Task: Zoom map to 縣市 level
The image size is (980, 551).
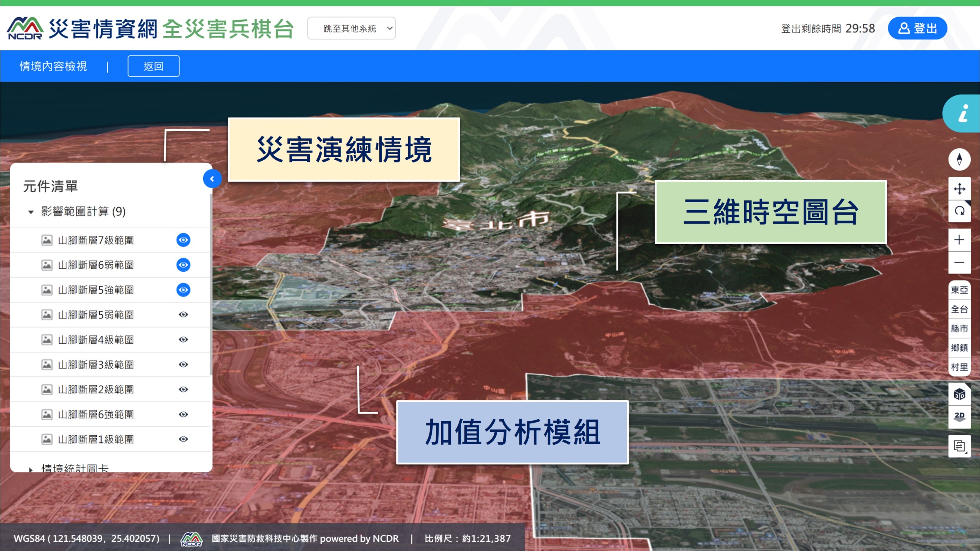Action: [x=959, y=329]
